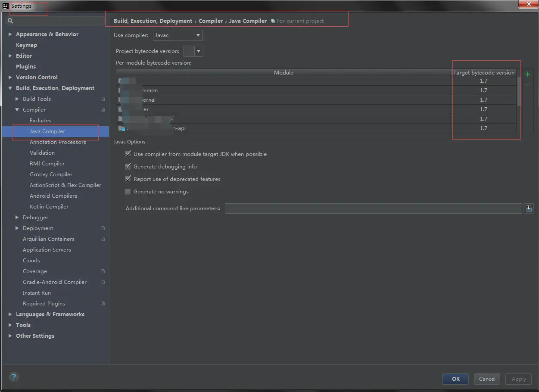Select Keymap in settings tree
This screenshot has height=392, width=539.
(x=26, y=45)
